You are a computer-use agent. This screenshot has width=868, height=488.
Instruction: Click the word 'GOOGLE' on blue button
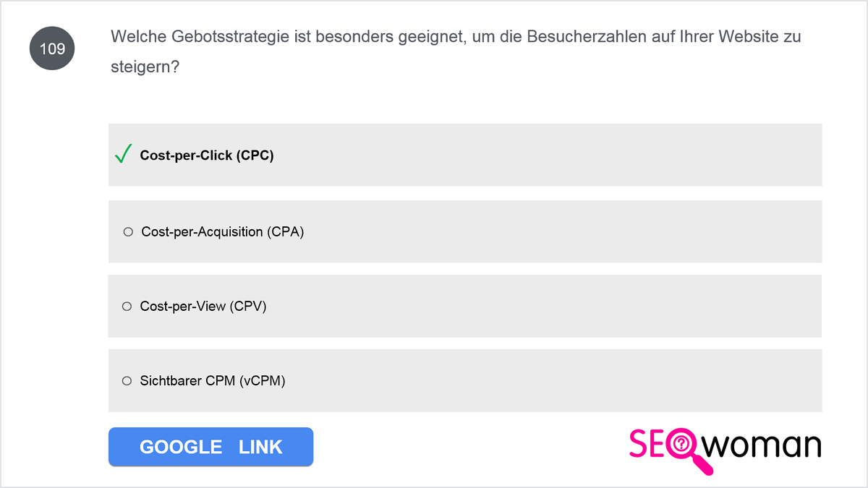pos(181,447)
